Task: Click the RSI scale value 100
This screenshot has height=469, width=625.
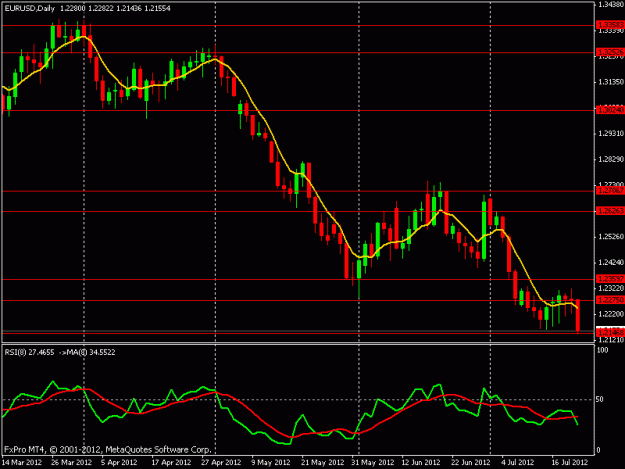Action: point(603,350)
